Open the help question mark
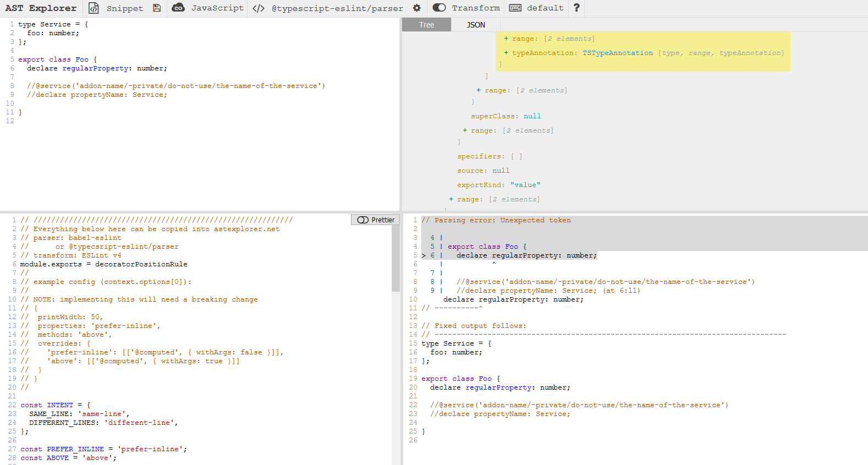Viewport: 868px width, 465px height. pyautogui.click(x=576, y=8)
